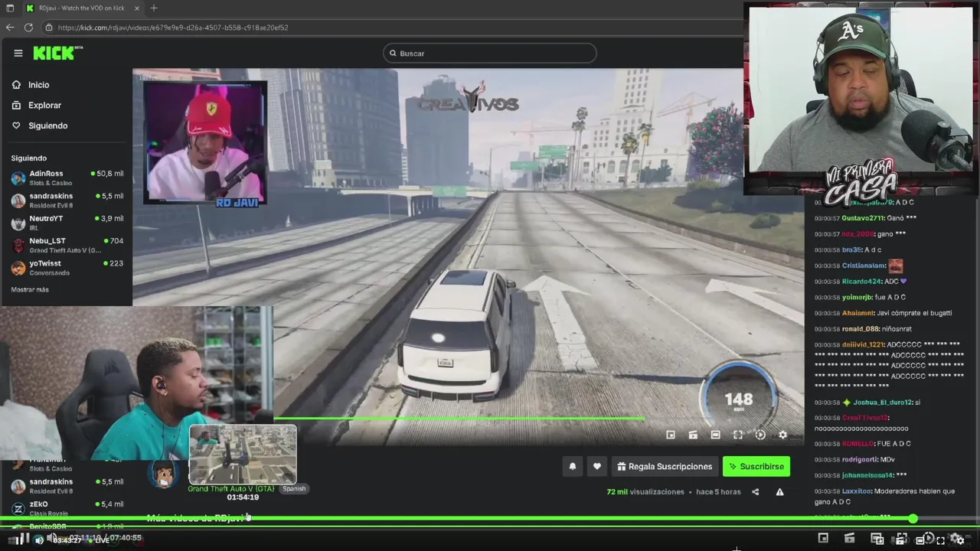The height and width of the screenshot is (551, 980).
Task: Click username Joshua_El_duro12 in chat
Action: [883, 403]
